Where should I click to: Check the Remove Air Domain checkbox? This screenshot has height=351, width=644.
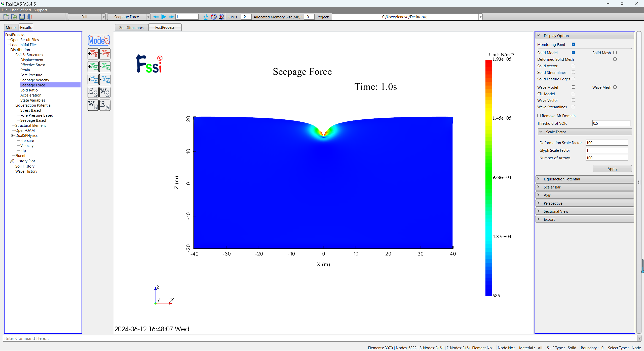coord(539,116)
